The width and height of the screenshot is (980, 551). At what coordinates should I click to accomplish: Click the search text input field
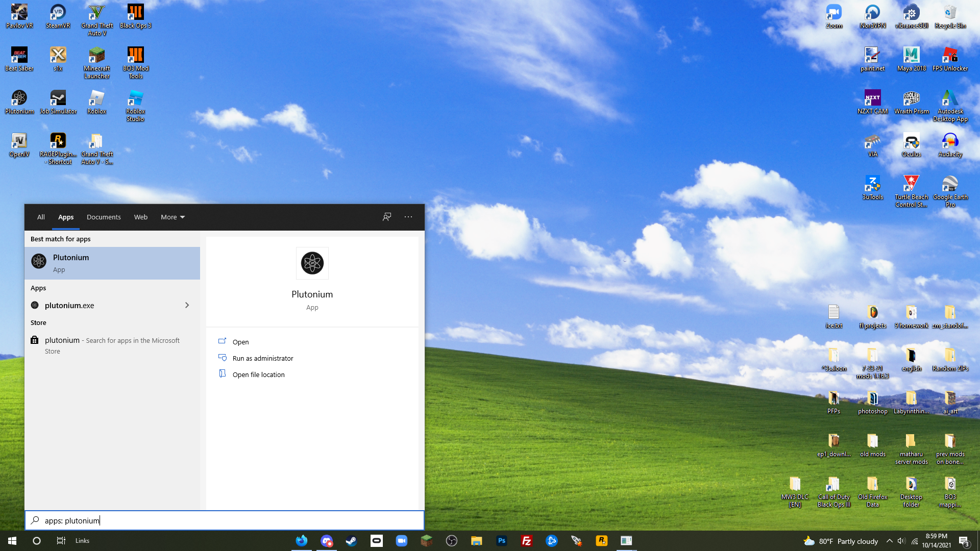[x=225, y=520]
